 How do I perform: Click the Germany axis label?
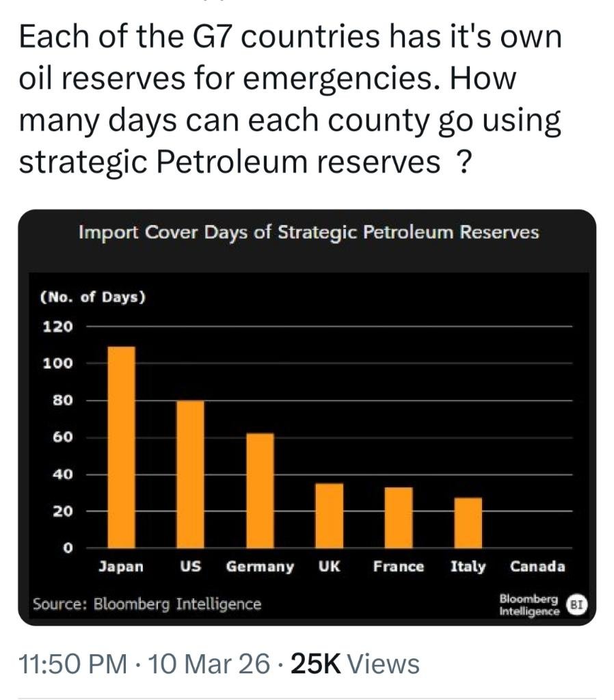[260, 567]
